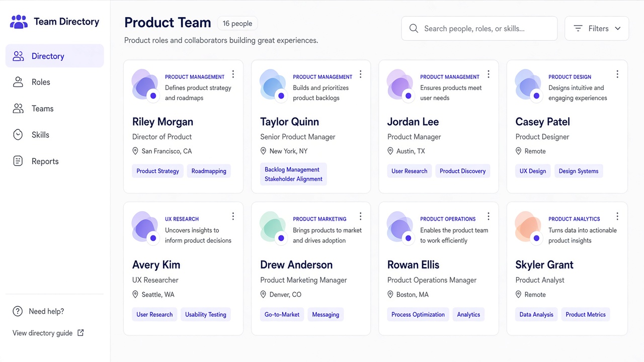This screenshot has height=362, width=644.
Task: Click the 16 people count badge
Action: [x=237, y=23]
